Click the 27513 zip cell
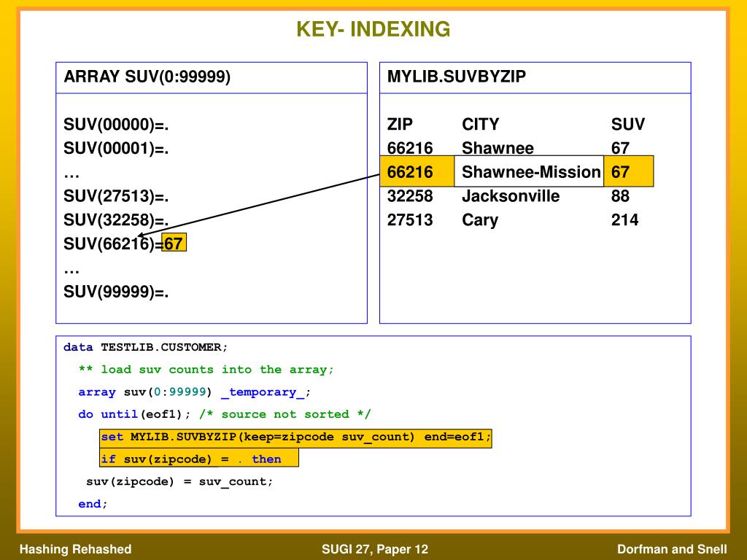The width and height of the screenshot is (747, 560). tap(410, 220)
